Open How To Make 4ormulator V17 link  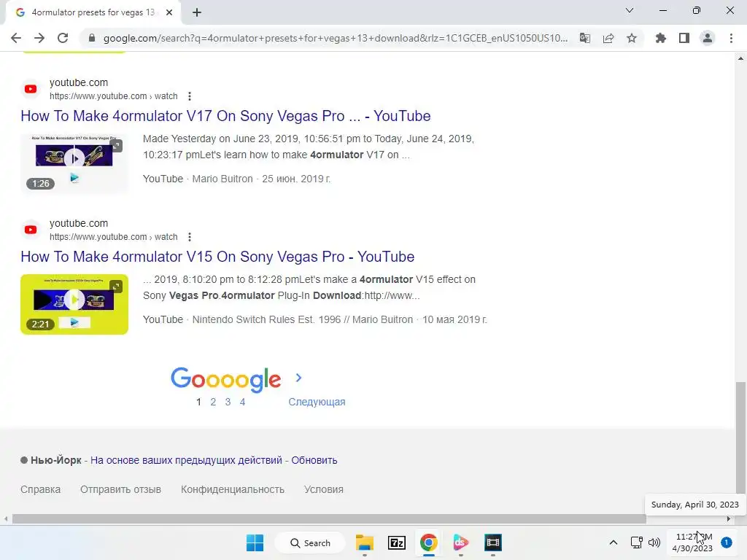[x=225, y=116]
